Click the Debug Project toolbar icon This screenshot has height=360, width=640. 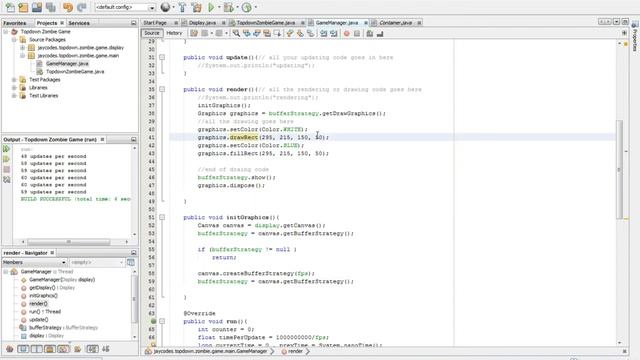click(229, 7)
